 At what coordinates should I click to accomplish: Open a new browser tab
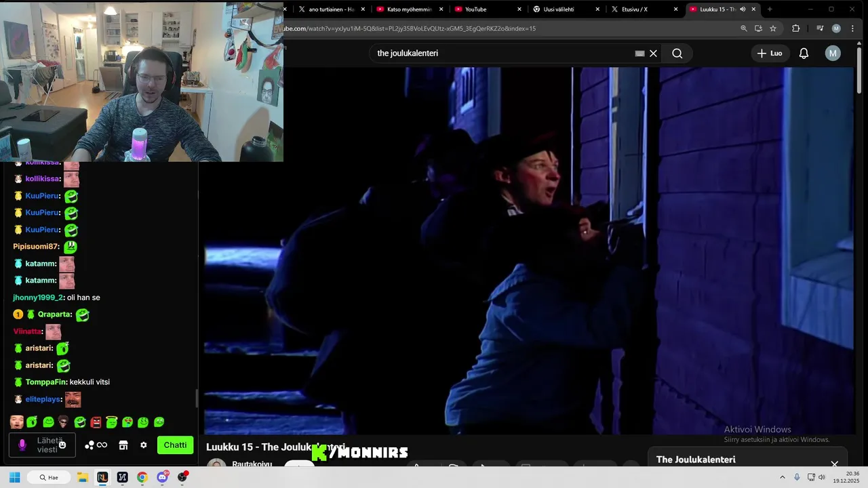(x=770, y=9)
